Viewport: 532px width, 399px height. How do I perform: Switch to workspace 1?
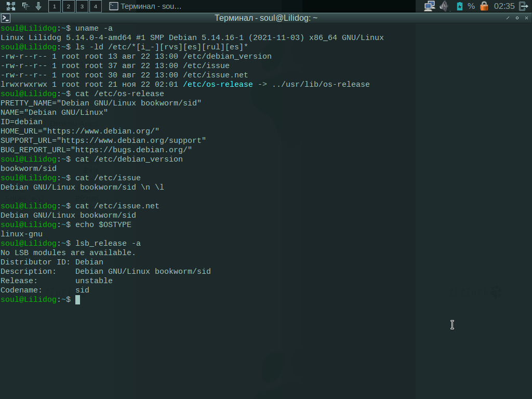point(54,6)
